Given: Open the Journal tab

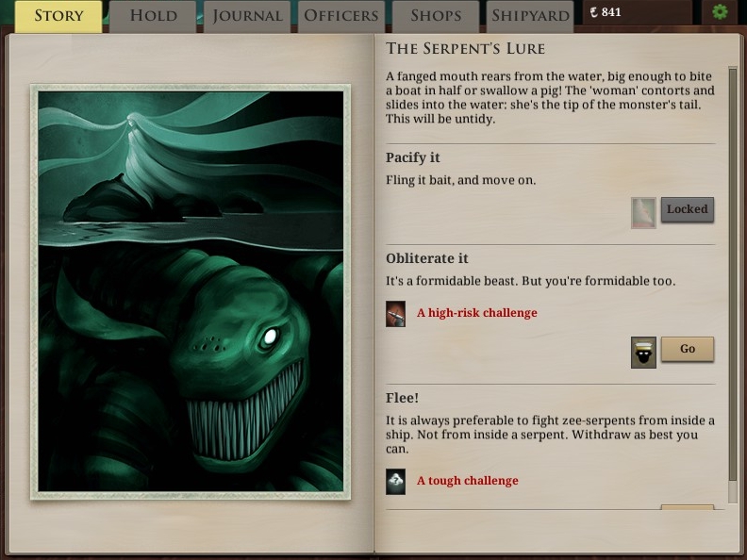Looking at the screenshot, I should [x=247, y=16].
